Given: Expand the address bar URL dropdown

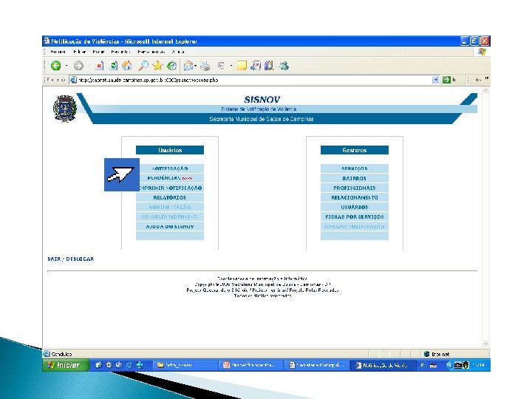Looking at the screenshot, I should 436,80.
